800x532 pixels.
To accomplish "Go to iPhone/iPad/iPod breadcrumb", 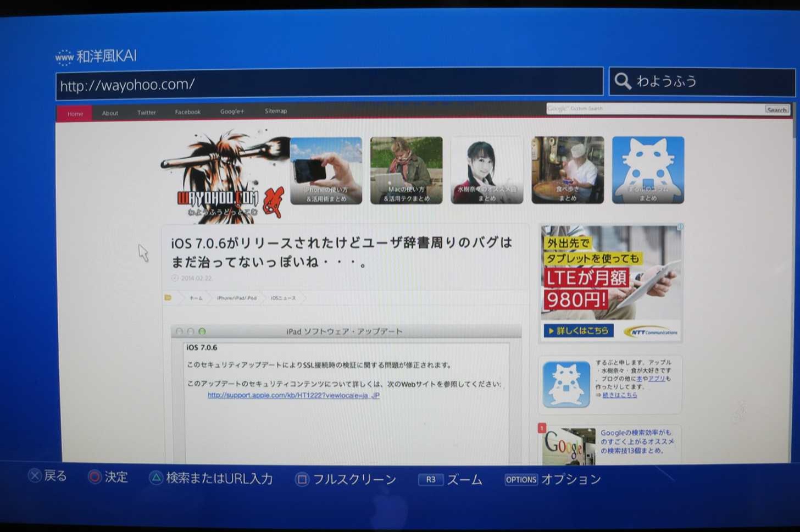I will point(236,298).
